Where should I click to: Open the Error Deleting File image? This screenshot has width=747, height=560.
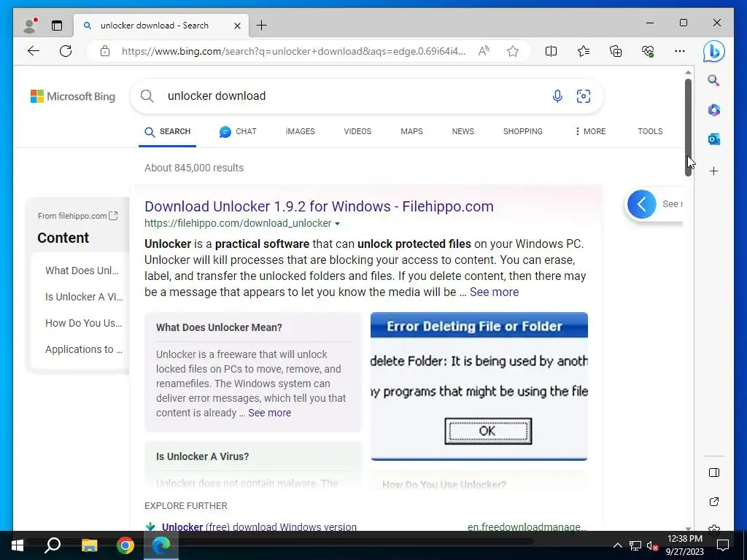[x=479, y=386]
